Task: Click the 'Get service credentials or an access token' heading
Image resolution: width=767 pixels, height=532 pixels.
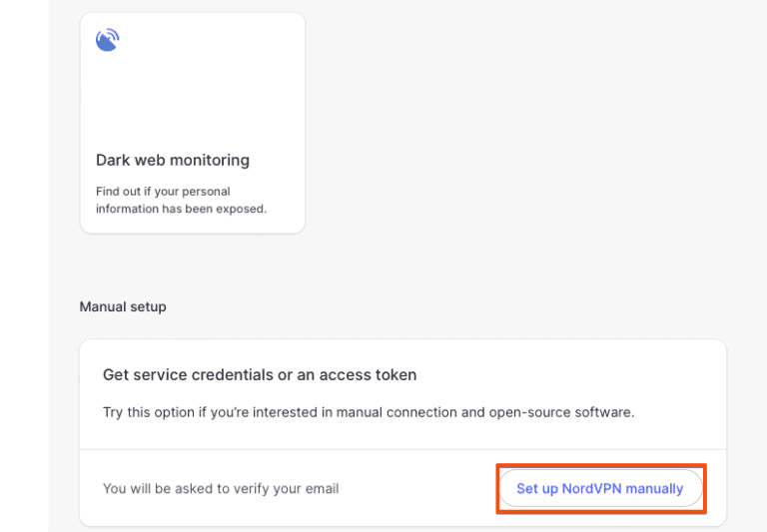Action: [x=260, y=375]
